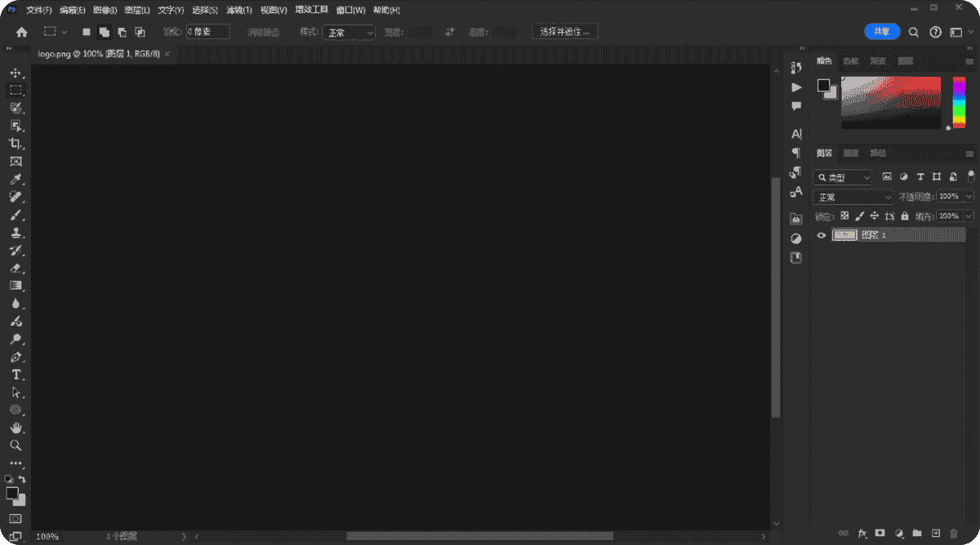Select the Hand tool

click(16, 427)
